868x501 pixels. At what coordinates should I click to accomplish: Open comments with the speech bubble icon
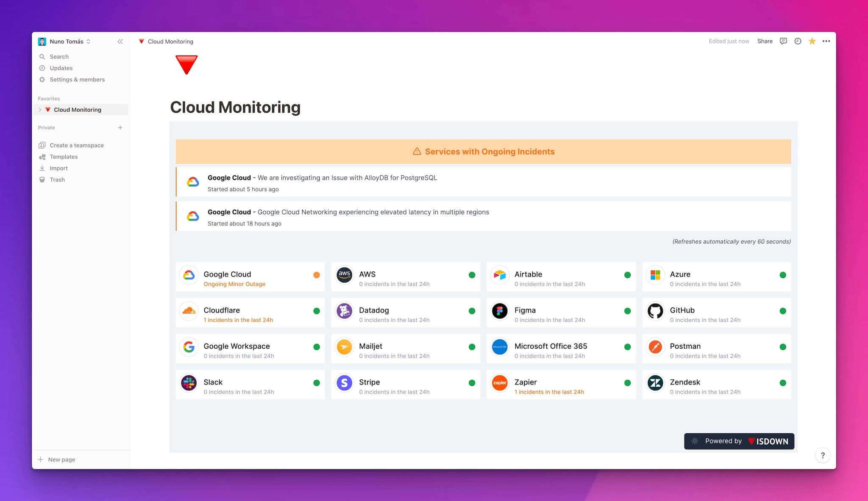783,41
